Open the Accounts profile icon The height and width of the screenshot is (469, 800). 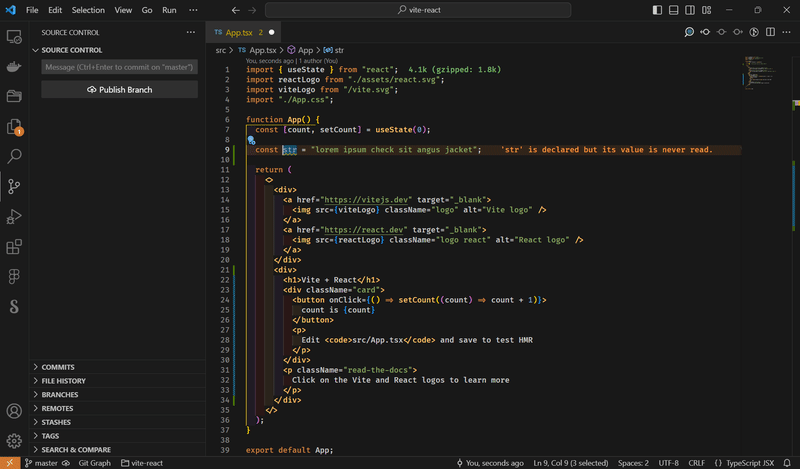14,411
